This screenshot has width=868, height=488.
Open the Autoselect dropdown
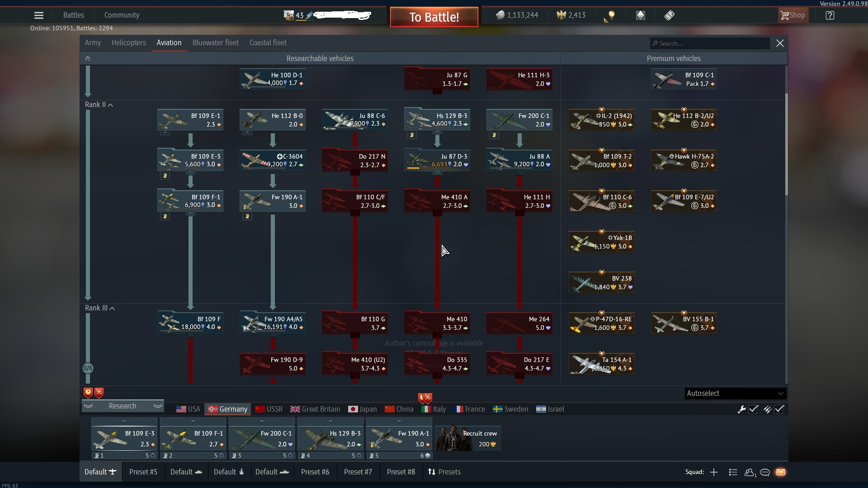[x=735, y=394]
